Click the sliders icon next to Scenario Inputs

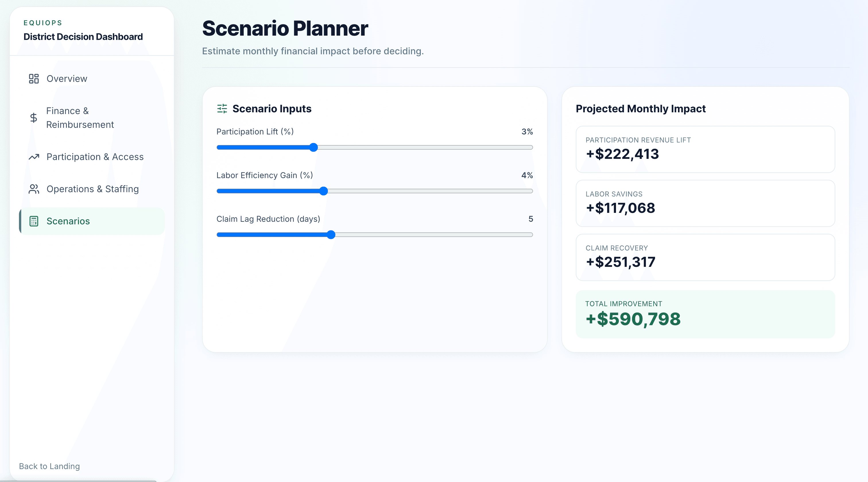pos(222,109)
